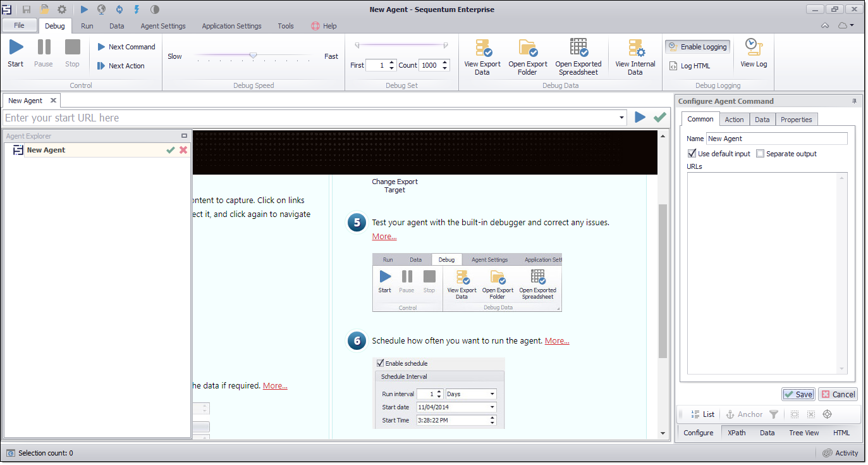Screen dimensions: 868x465
Task: Click the Next Command icon
Action: pyautogui.click(x=102, y=47)
